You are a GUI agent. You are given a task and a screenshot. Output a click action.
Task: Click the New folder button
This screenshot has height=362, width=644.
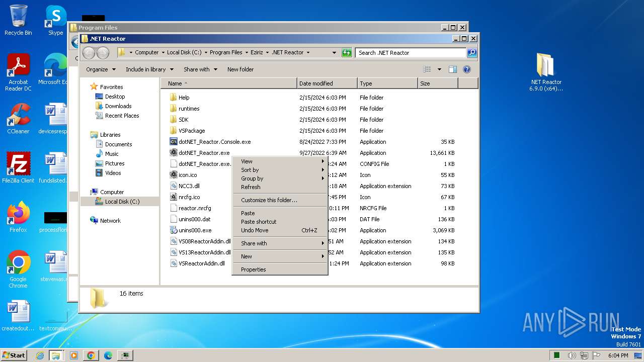click(240, 69)
